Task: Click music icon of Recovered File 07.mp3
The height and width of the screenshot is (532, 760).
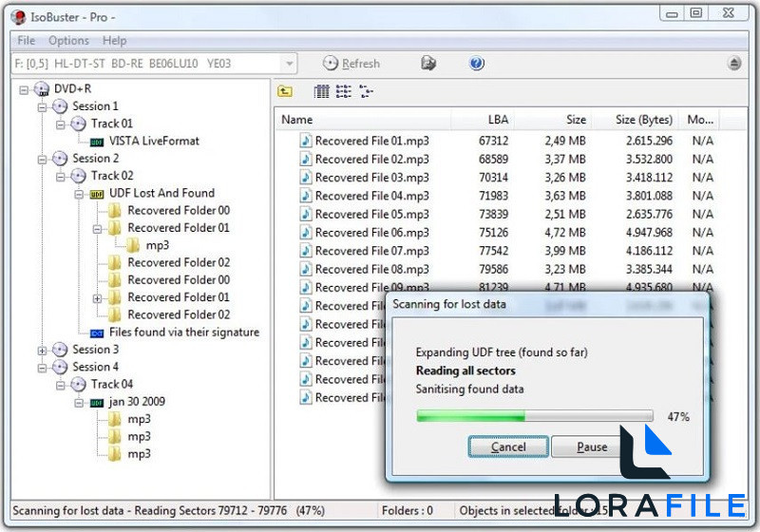Action: (x=305, y=251)
